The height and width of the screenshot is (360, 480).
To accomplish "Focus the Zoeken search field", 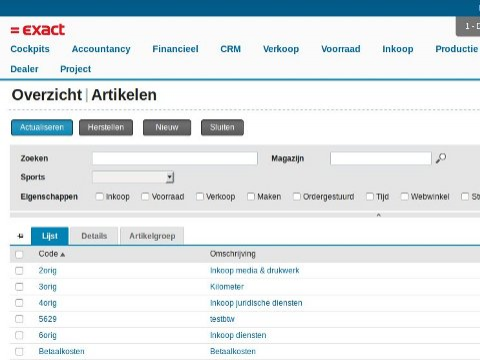I will tap(175, 158).
